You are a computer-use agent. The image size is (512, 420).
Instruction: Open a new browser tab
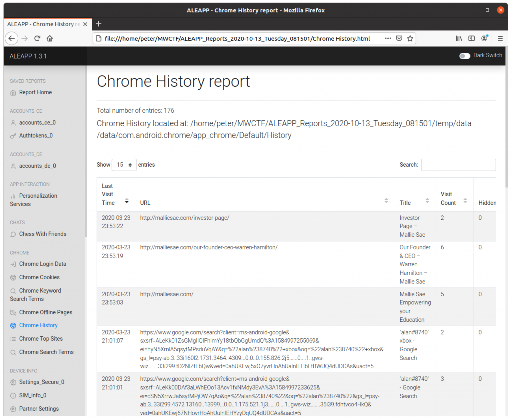click(x=99, y=24)
